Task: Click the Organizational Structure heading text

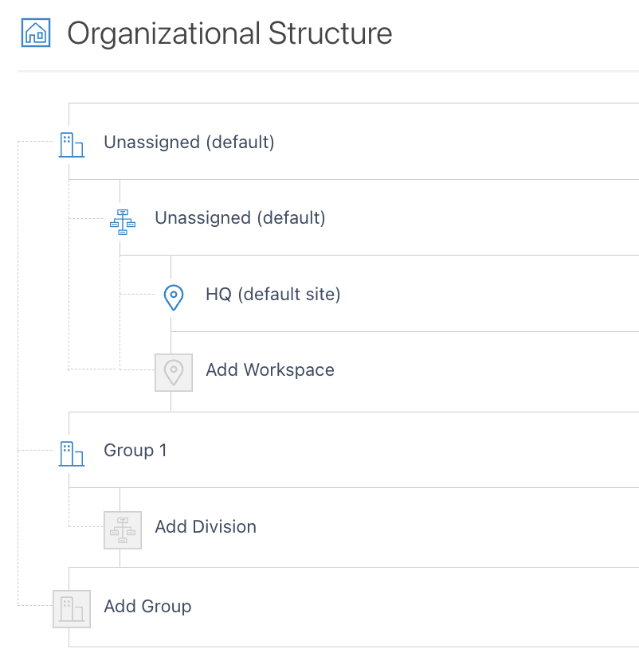Action: pyautogui.click(x=230, y=33)
